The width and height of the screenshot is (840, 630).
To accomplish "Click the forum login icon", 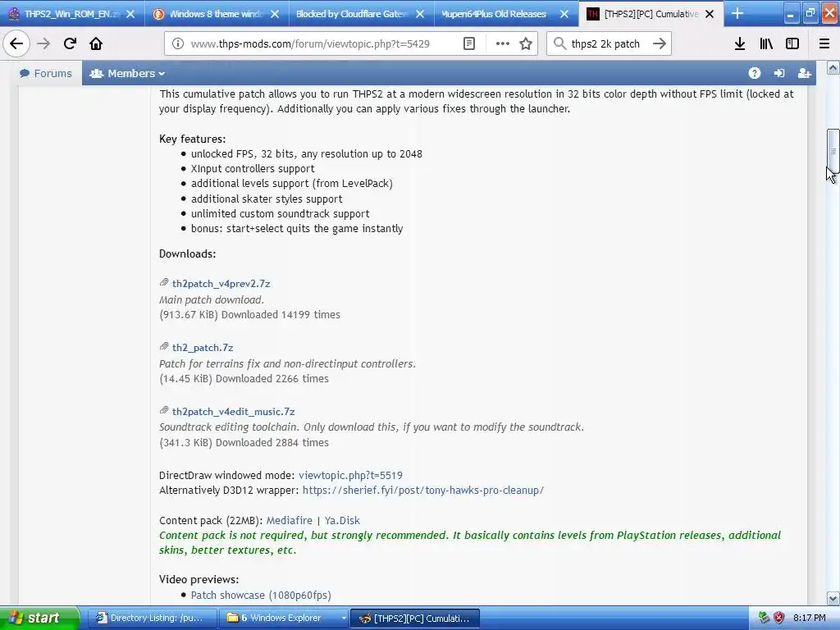I will tap(779, 73).
